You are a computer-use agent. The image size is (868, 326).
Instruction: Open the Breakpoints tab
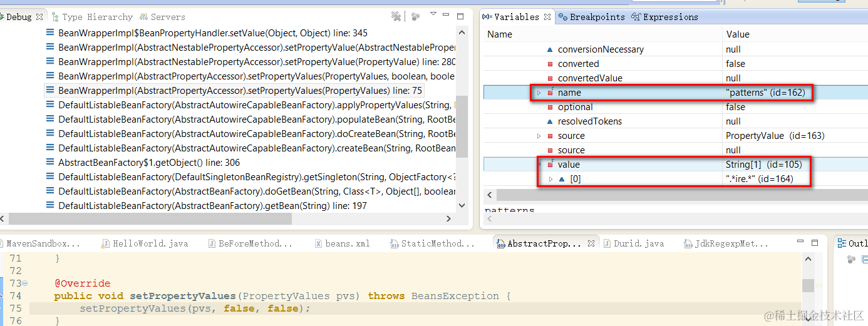(592, 17)
